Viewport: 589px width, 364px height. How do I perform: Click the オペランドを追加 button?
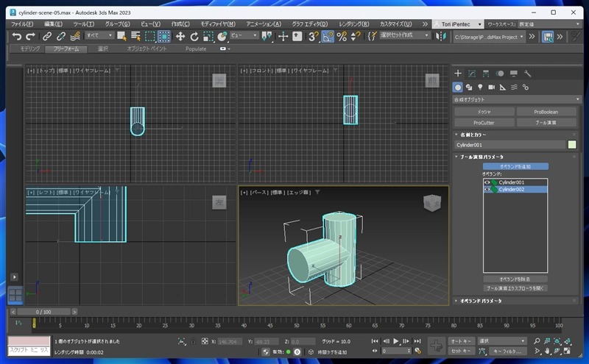click(515, 166)
